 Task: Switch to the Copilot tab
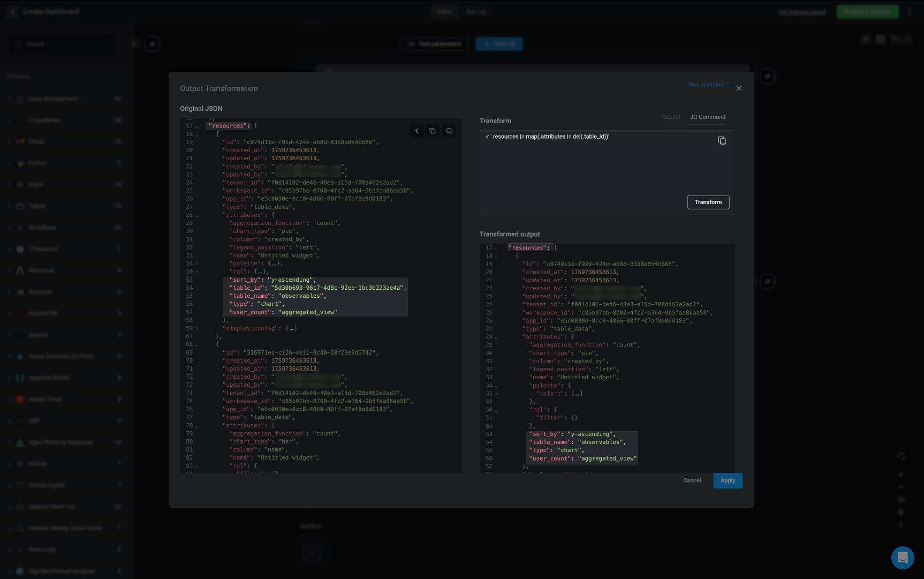tap(671, 117)
